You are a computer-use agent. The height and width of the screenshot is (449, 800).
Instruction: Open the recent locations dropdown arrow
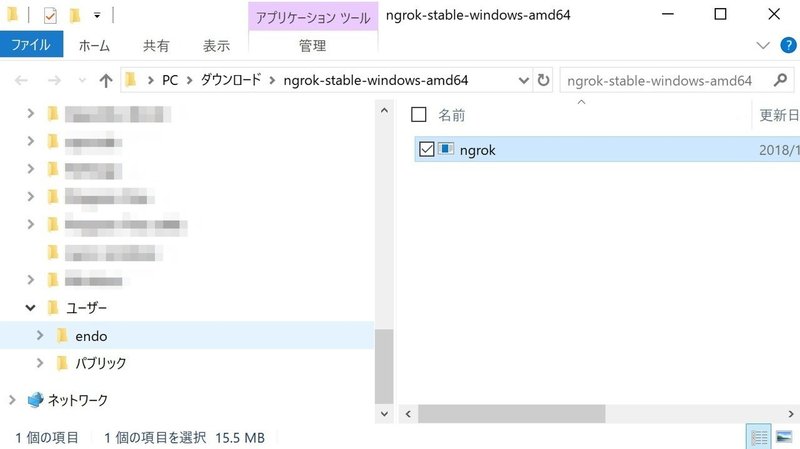(82, 80)
